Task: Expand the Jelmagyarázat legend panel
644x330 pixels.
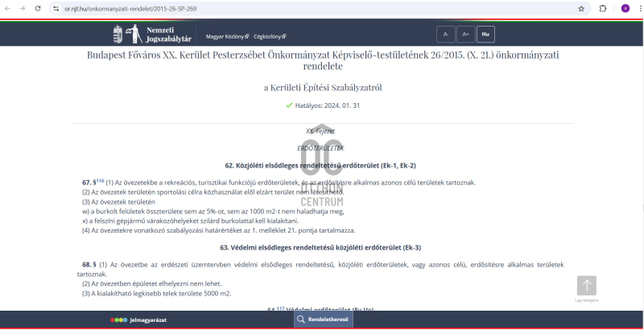Action: 138,320
